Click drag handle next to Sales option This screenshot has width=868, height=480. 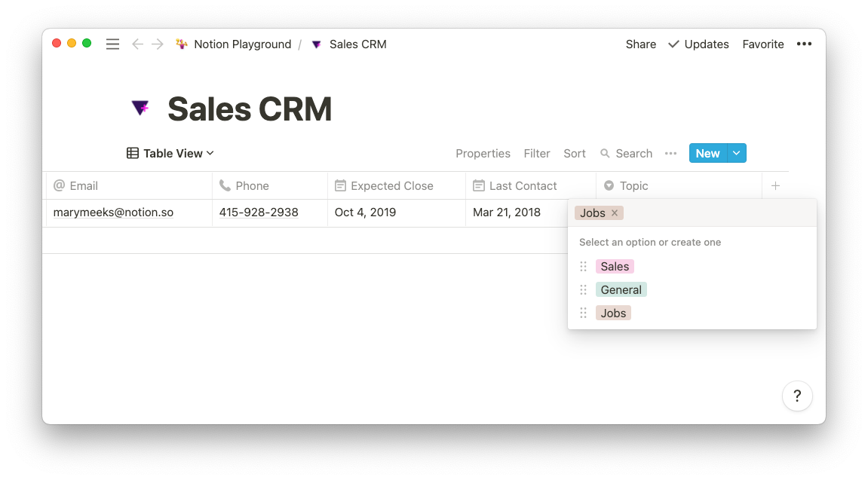coord(584,267)
